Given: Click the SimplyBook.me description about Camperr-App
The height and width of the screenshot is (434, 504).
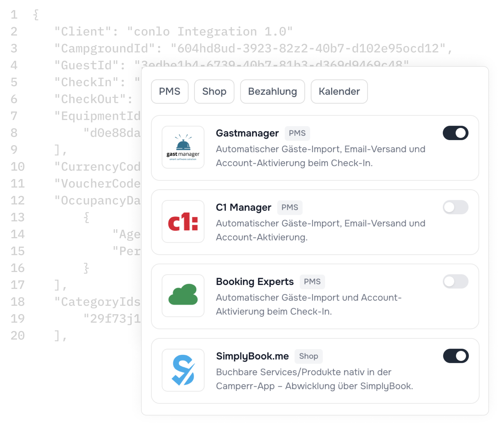Looking at the screenshot, I should (315, 379).
